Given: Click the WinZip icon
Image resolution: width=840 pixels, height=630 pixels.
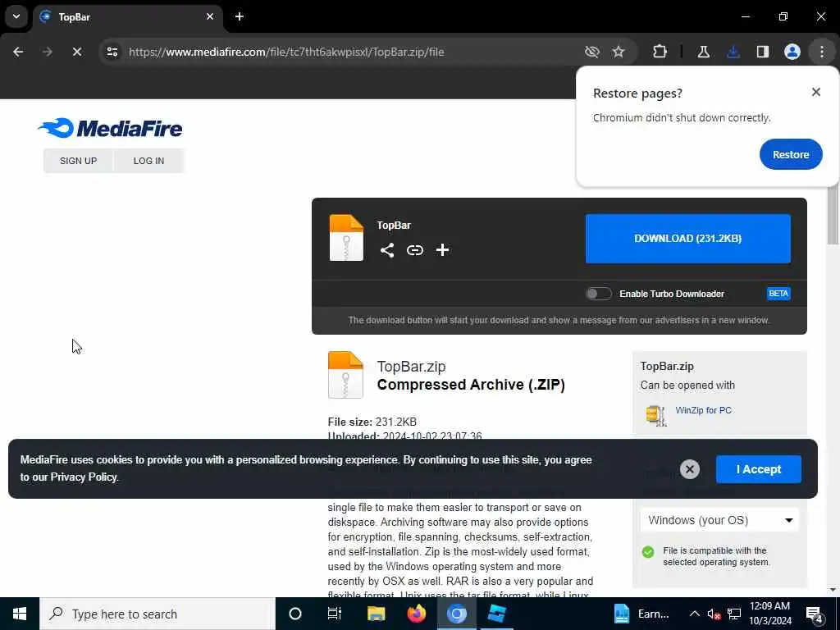Looking at the screenshot, I should pyautogui.click(x=656, y=414).
